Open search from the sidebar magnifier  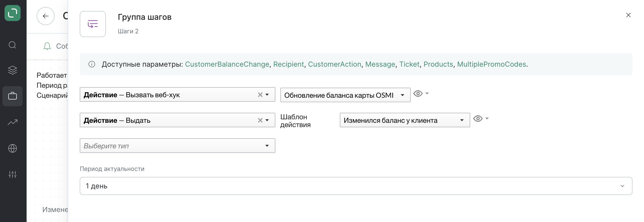12,45
